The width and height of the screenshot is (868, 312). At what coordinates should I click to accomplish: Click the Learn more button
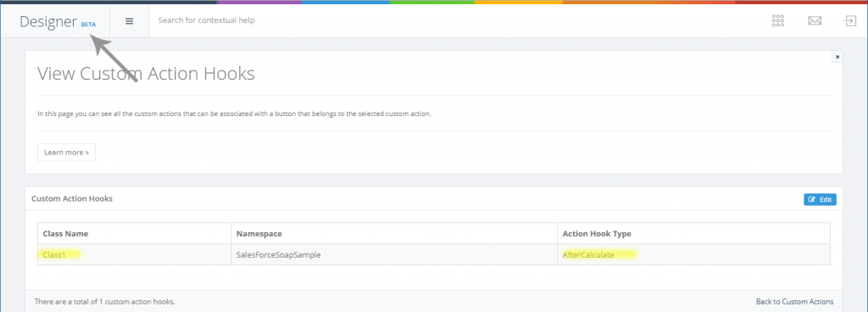coord(66,152)
